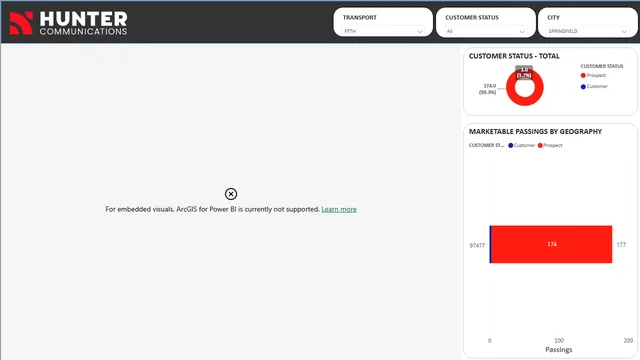The image size is (640, 360).
Task: Click the CITY slicer header label
Action: pyautogui.click(x=553, y=18)
